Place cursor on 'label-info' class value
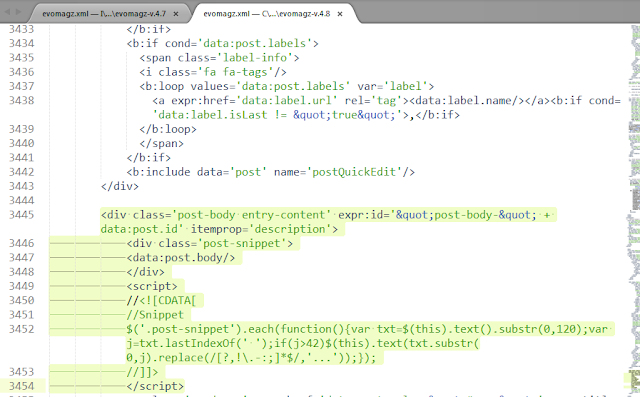Viewport: 640px width, 397px height. [x=255, y=58]
